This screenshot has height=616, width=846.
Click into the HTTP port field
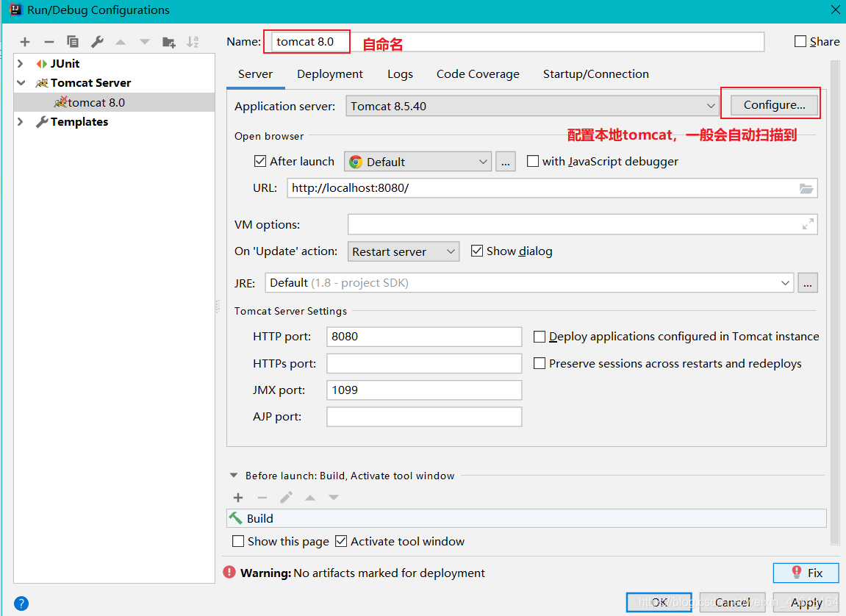tap(424, 337)
